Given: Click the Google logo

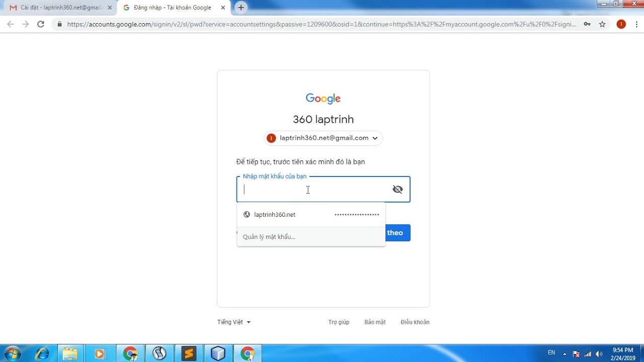Looking at the screenshot, I should click(x=324, y=99).
